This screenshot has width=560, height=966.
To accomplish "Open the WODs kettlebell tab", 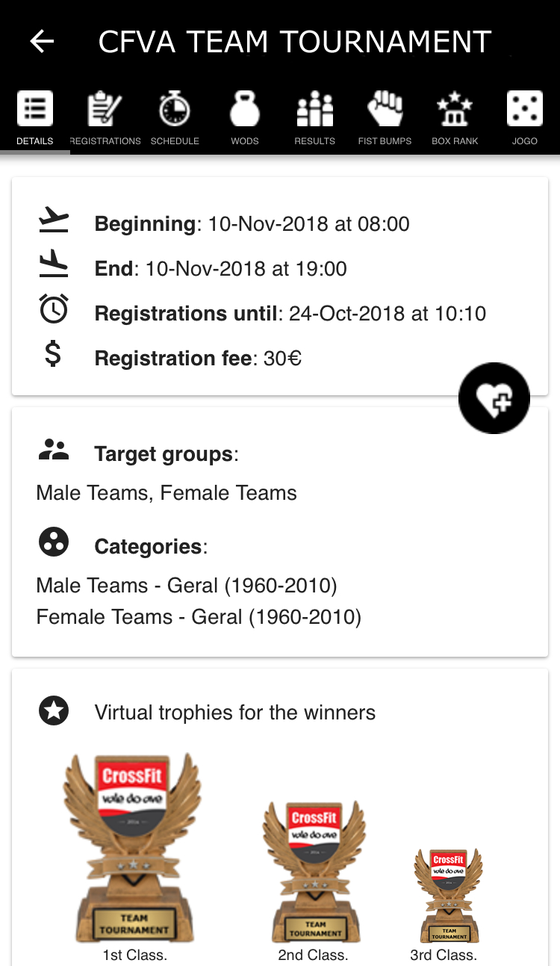I will tap(245, 117).
